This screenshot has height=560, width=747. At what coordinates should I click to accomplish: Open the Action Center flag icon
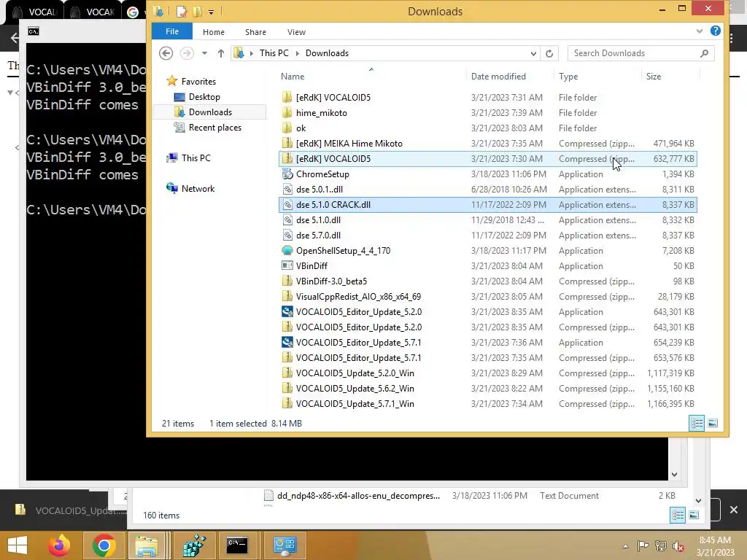(x=643, y=545)
